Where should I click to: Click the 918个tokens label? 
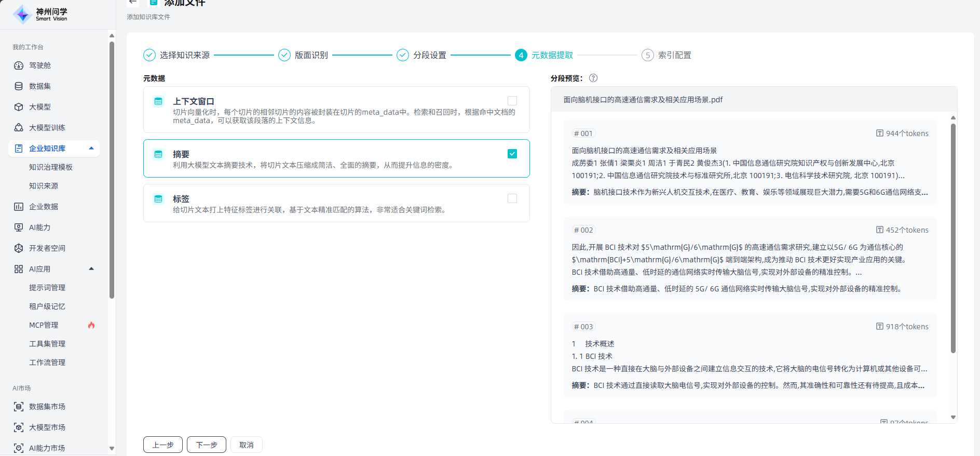(x=907, y=327)
